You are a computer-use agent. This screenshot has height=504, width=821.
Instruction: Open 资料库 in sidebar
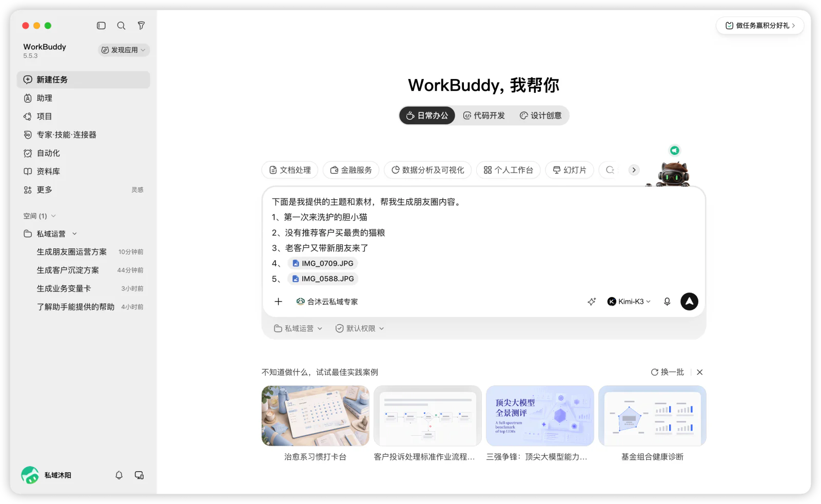pyautogui.click(x=84, y=171)
